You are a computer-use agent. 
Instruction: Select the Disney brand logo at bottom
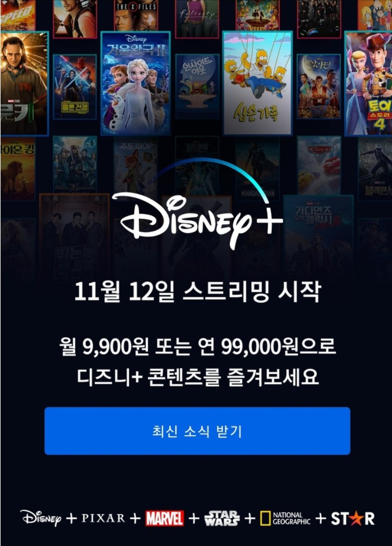pos(41,518)
